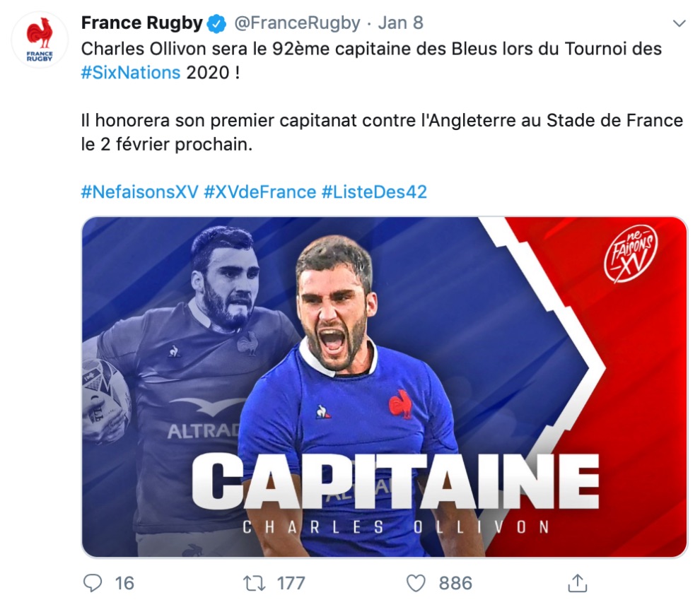
Task: Open the Capitaine Charles Ollivon image
Action: 385,387
